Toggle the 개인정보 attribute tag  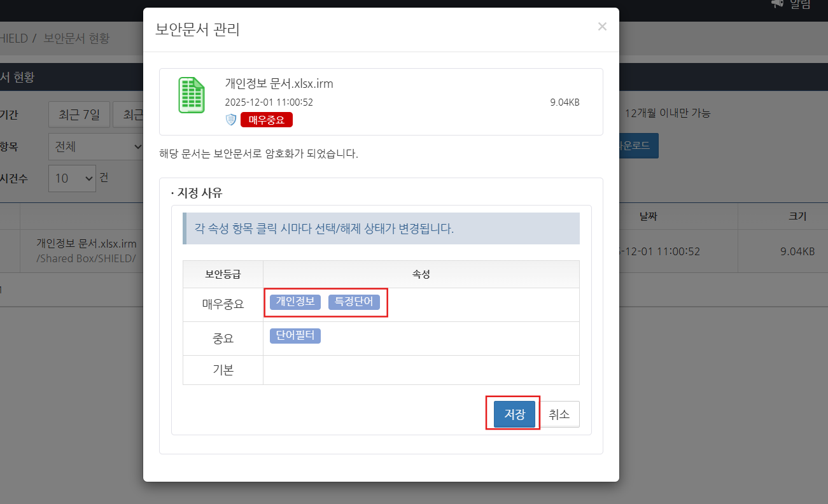[295, 302]
